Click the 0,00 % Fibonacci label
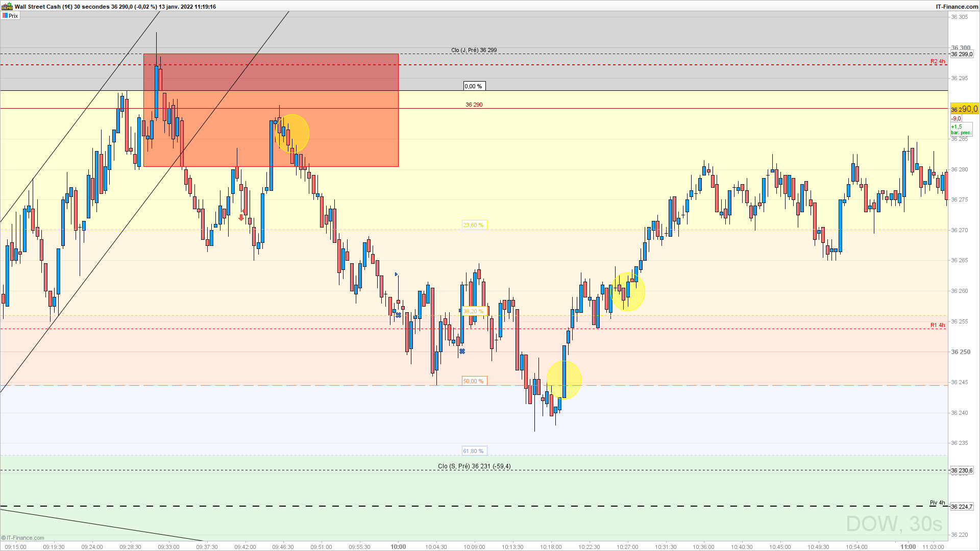 (x=474, y=86)
